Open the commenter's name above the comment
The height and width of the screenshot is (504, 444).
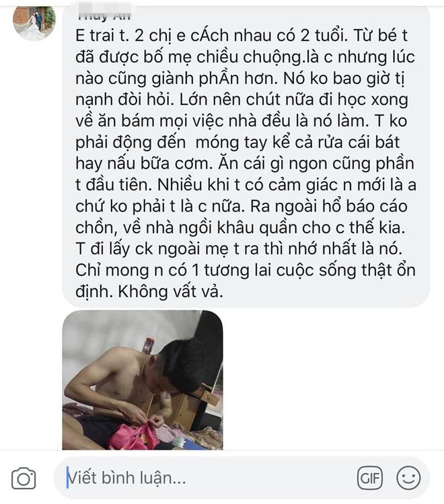click(x=104, y=13)
